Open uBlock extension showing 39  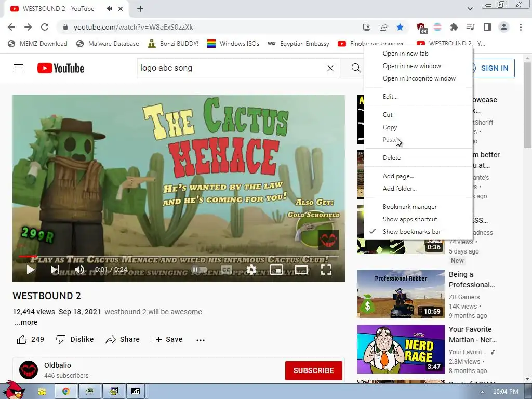[x=421, y=28]
